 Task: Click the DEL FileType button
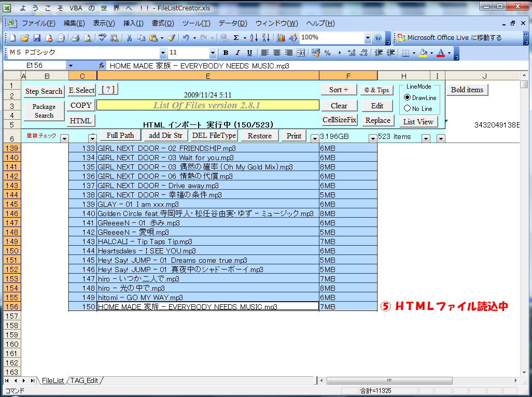point(214,136)
